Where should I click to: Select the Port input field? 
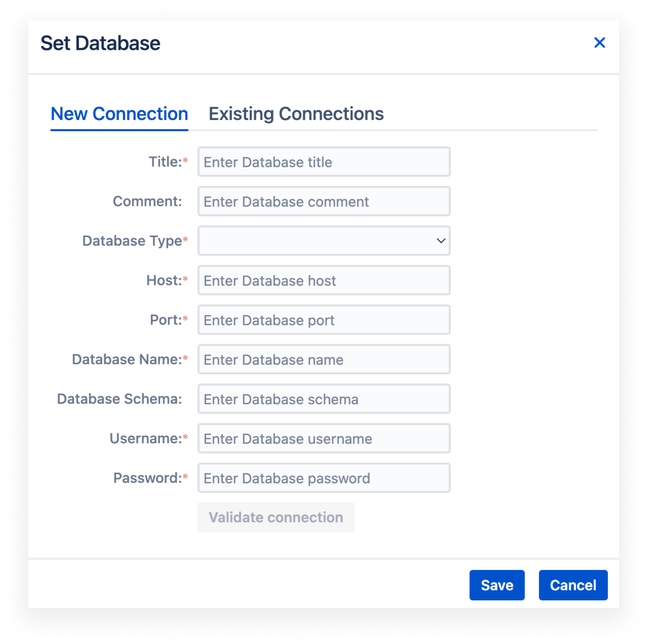(x=324, y=320)
